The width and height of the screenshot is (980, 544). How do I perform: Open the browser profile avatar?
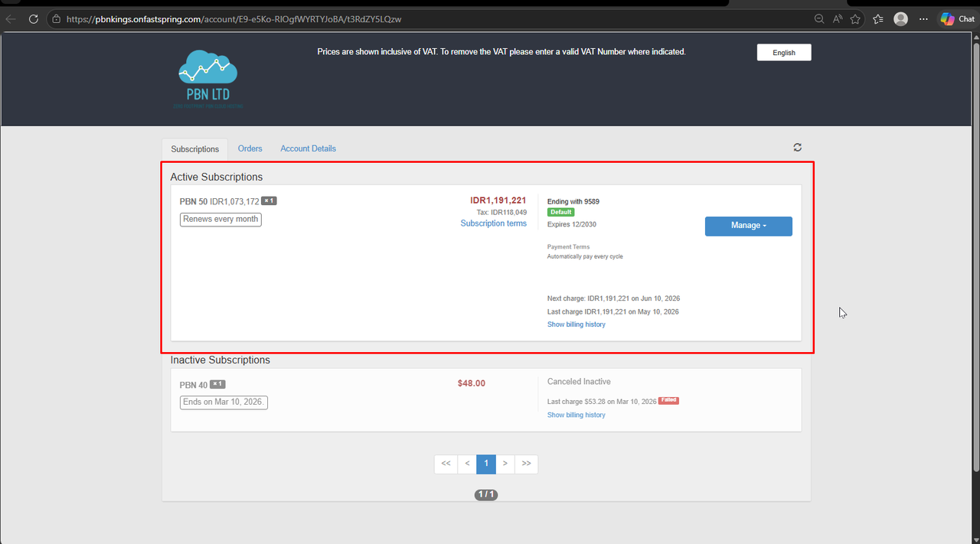click(901, 19)
